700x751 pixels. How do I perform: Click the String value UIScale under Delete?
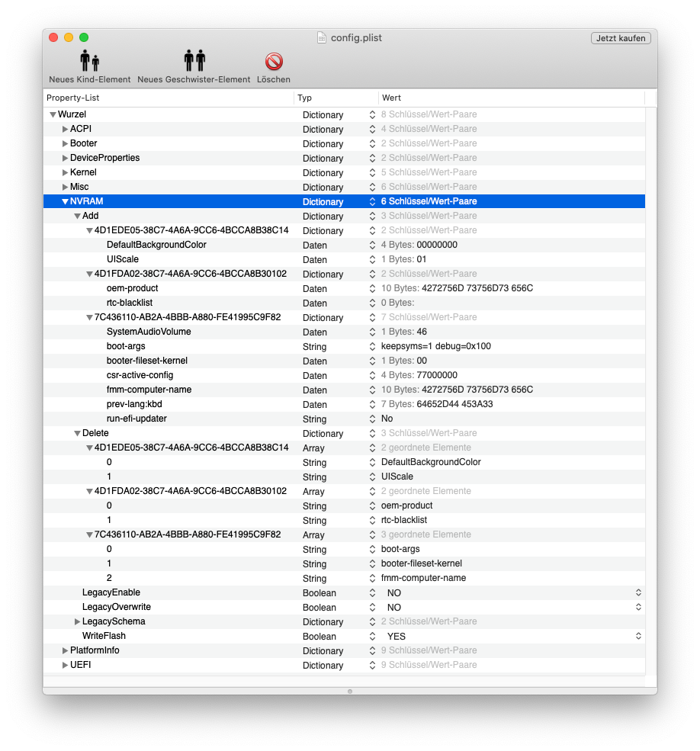397,477
